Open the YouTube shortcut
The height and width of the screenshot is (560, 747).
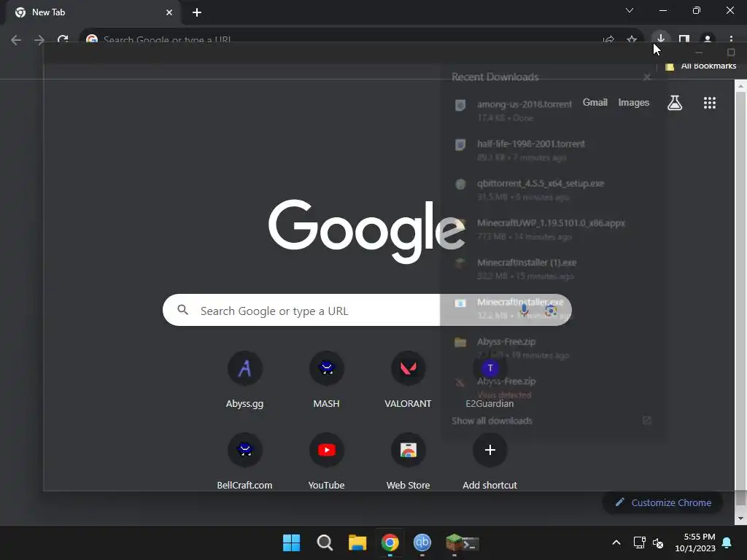[326, 462]
